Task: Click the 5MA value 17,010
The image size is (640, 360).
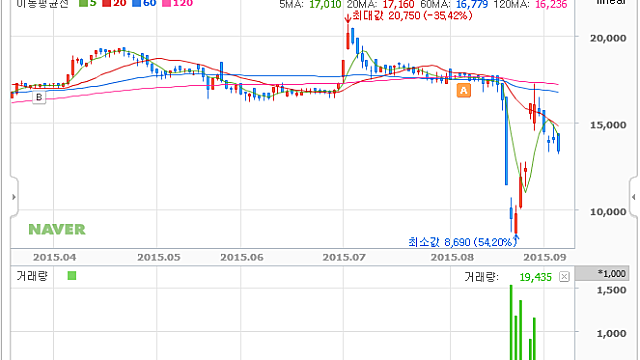Action: click(x=325, y=4)
